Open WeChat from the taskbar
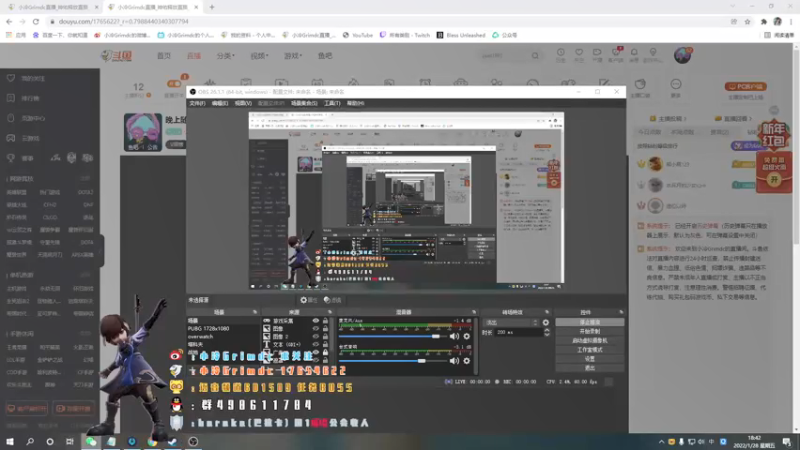Image resolution: width=800 pixels, height=450 pixels. pyautogui.click(x=91, y=441)
